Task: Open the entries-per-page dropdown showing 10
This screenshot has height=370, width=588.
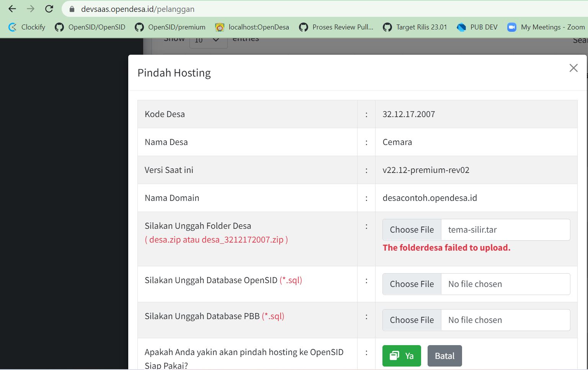Action: (x=208, y=39)
